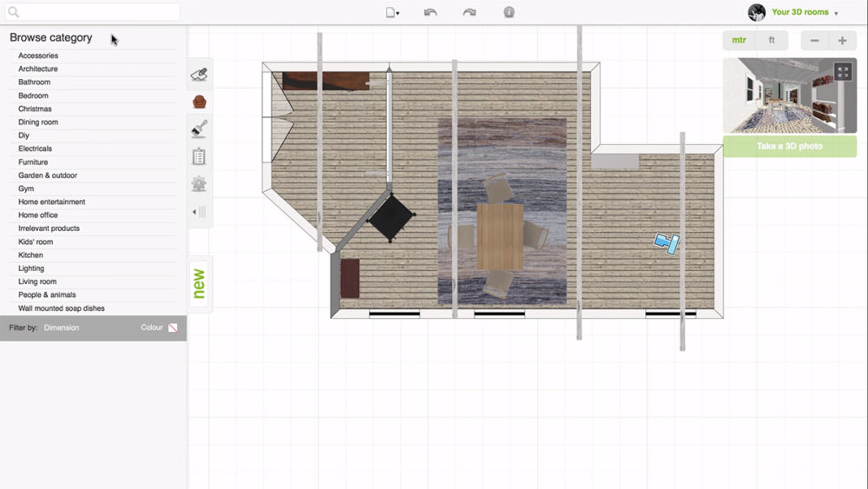Screen dimensions: 868x489
Task: Click the 3D room preview thumbnail
Action: [x=789, y=96]
